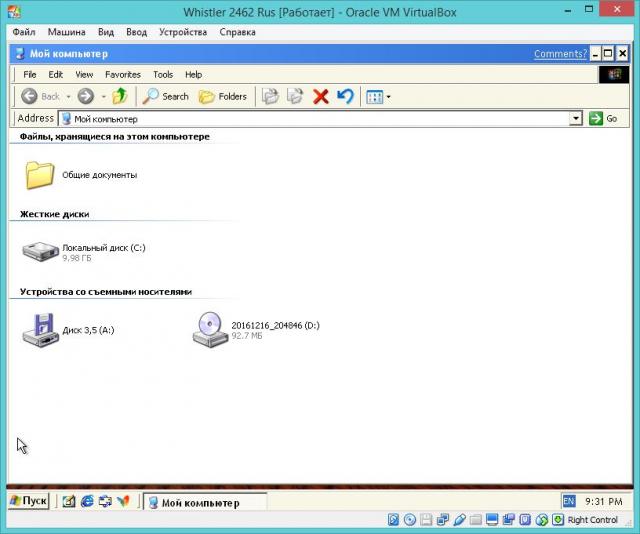Click the quick launch icon left of MSN butterfly
Screen dimensions: 640x534
point(105,501)
